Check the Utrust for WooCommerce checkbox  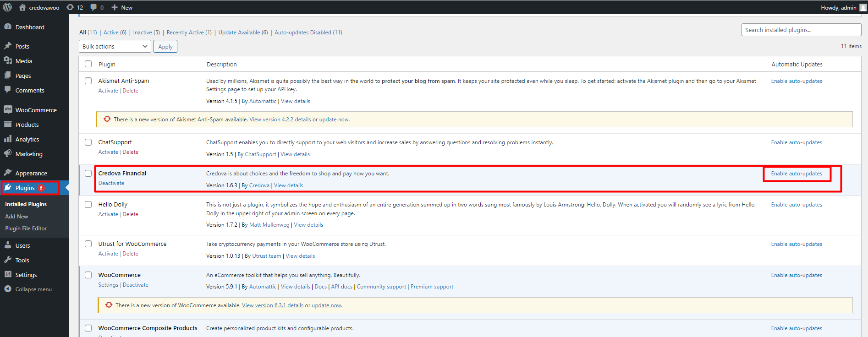click(88, 244)
